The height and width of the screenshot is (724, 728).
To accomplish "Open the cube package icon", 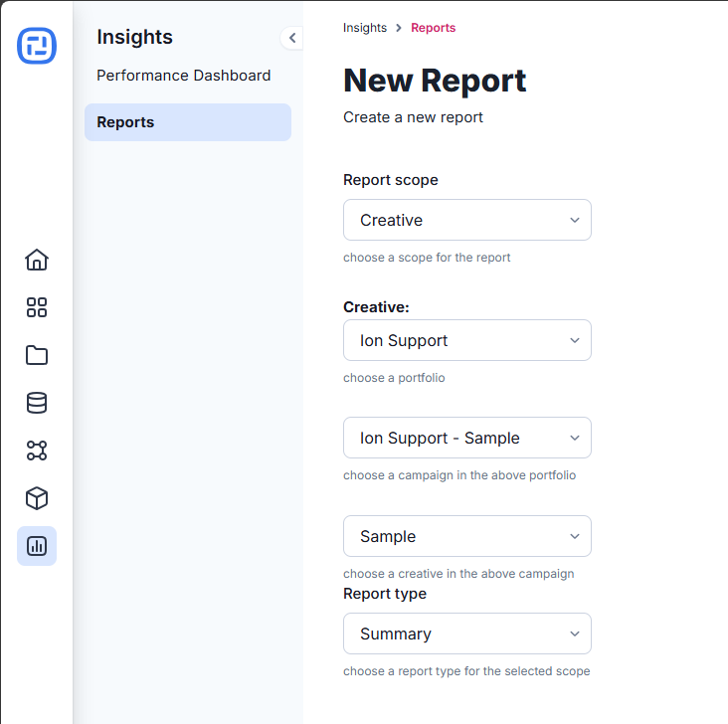I will click(37, 498).
